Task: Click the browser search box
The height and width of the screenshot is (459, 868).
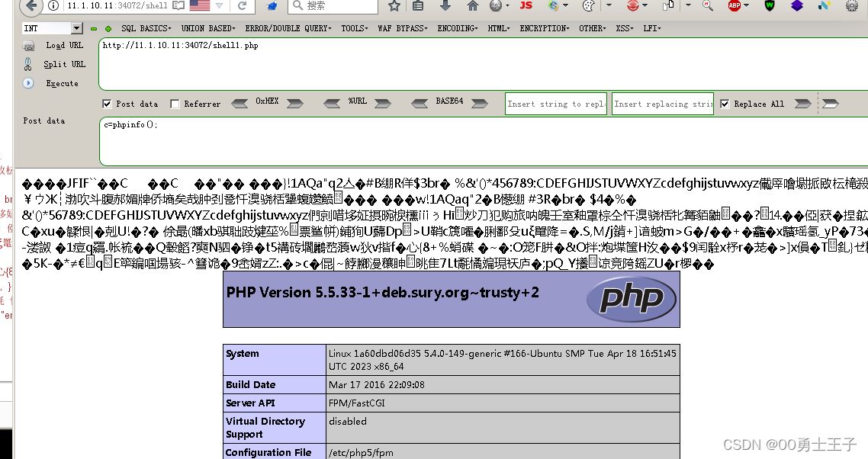Action: click(x=333, y=5)
